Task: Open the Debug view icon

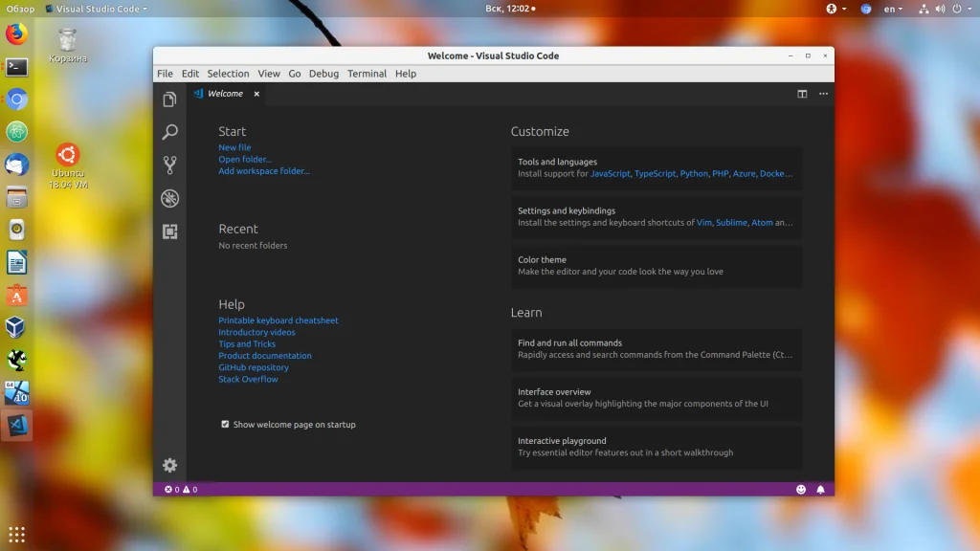Action: 169,199
